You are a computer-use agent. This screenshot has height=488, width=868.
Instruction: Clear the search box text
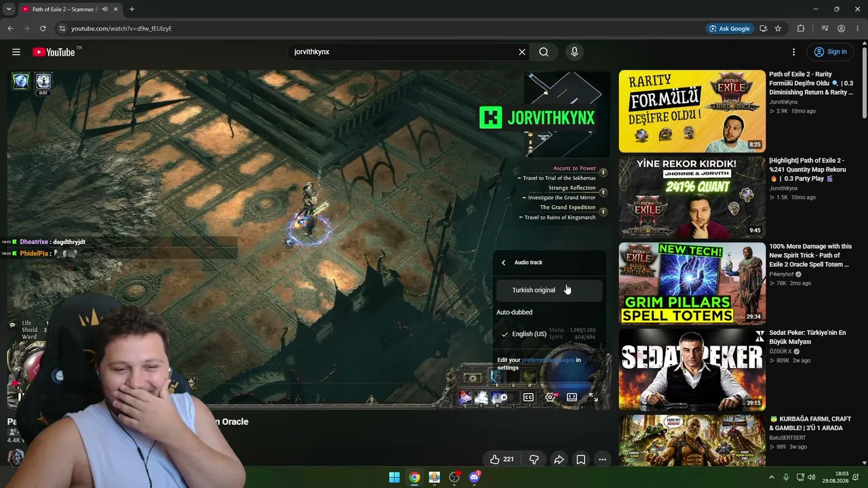(x=522, y=52)
